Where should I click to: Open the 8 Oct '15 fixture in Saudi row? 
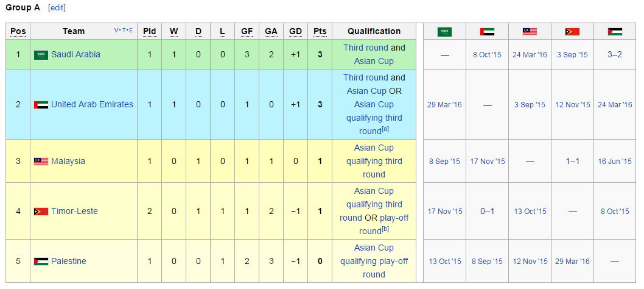point(487,55)
